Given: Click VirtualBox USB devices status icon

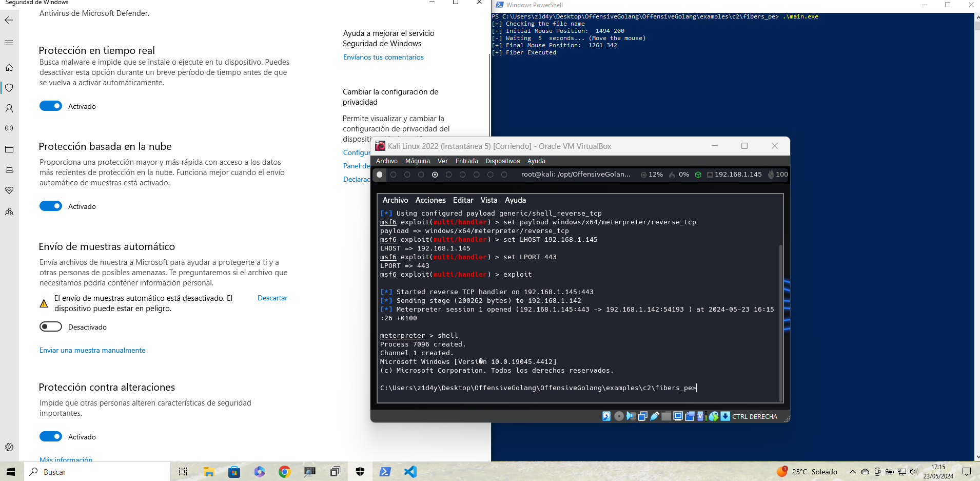Looking at the screenshot, I should tap(654, 416).
